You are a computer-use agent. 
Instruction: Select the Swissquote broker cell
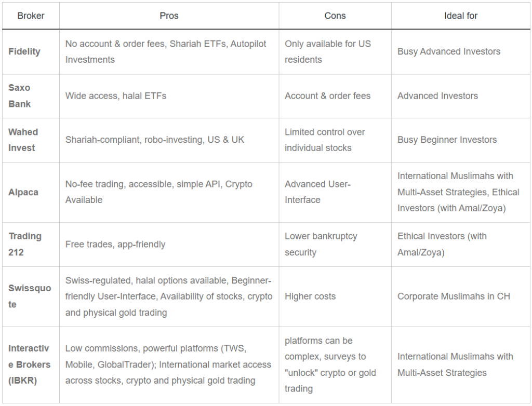[31, 296]
